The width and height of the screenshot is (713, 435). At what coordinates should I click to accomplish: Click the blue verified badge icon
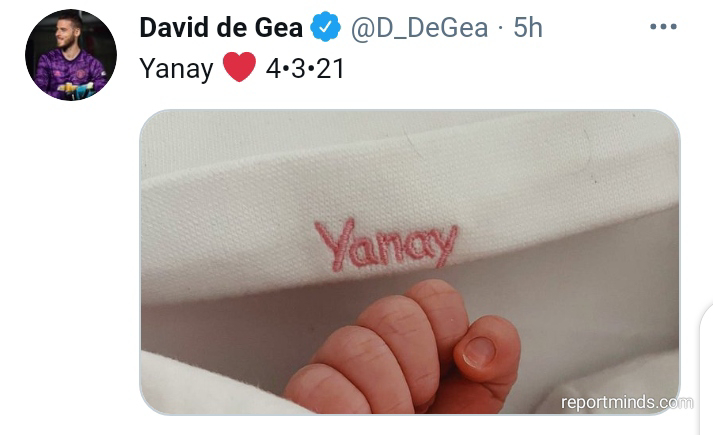[326, 27]
